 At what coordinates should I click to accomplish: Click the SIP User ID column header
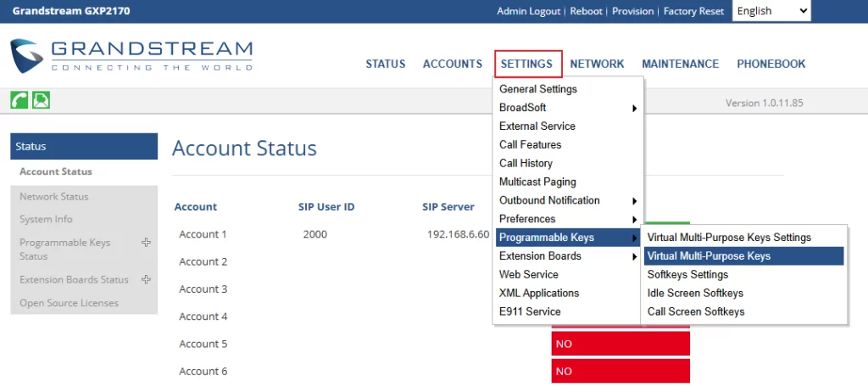click(x=326, y=207)
